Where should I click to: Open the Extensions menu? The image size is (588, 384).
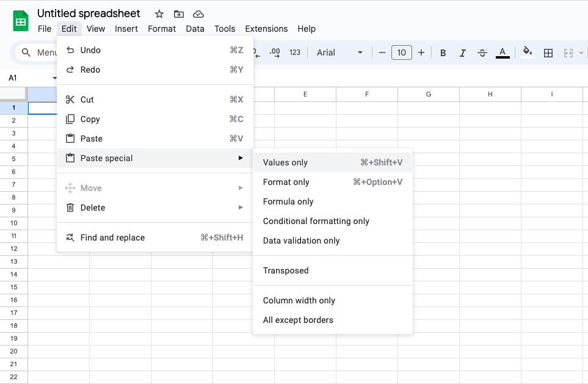click(x=266, y=29)
